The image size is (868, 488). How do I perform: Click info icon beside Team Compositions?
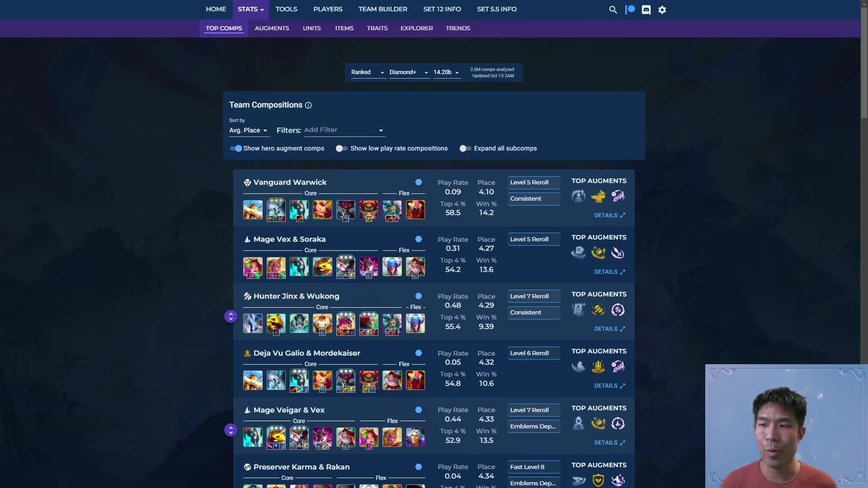[x=308, y=105]
